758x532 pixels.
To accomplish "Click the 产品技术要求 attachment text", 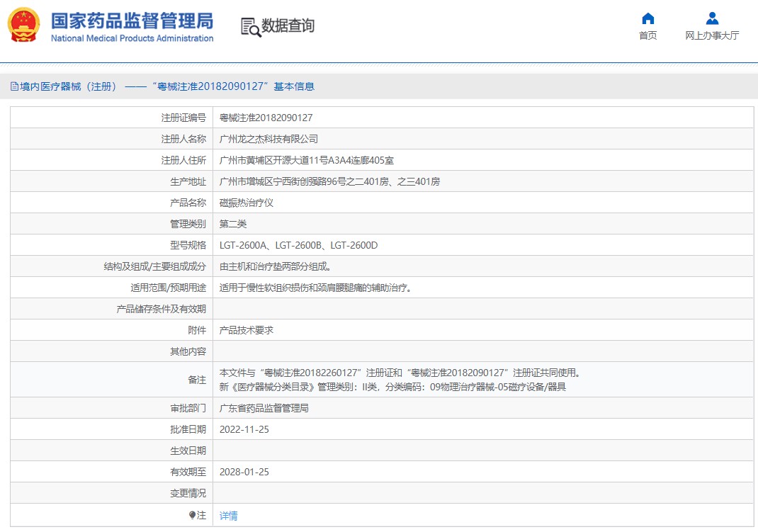I will (247, 330).
